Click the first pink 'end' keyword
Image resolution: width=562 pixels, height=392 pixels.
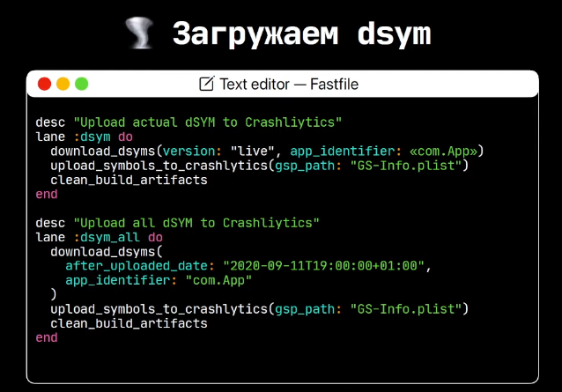point(47,194)
